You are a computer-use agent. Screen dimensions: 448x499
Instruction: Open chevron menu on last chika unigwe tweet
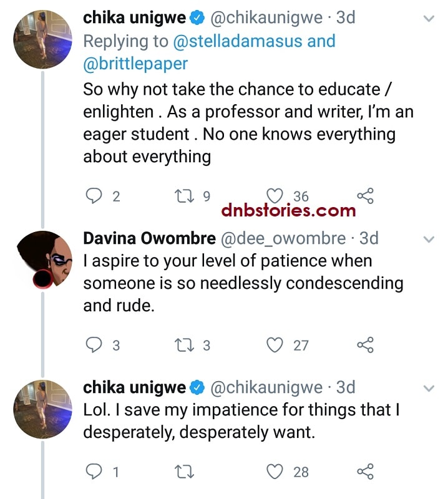coord(429,388)
